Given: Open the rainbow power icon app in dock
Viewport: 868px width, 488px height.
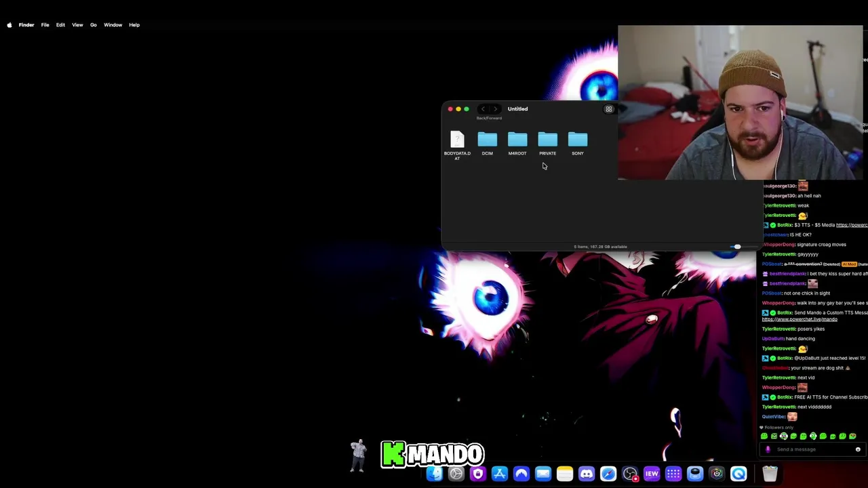Looking at the screenshot, I should [717, 474].
